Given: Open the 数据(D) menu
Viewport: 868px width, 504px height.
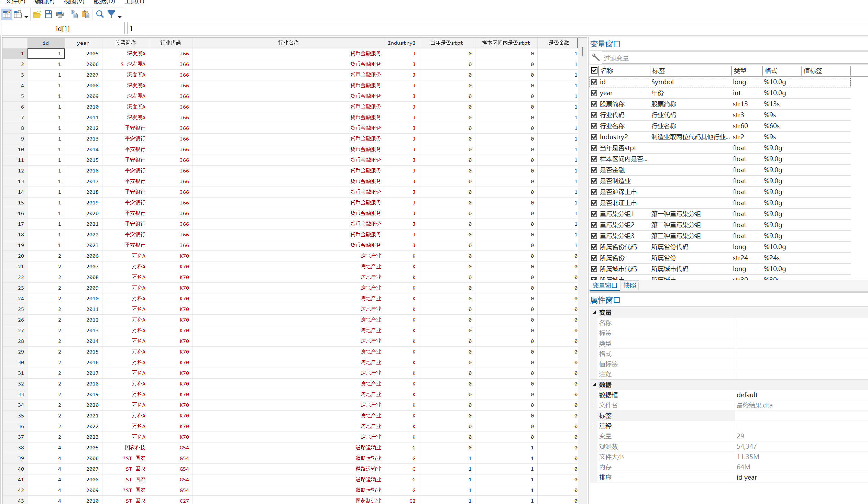Looking at the screenshot, I should [x=104, y=2].
